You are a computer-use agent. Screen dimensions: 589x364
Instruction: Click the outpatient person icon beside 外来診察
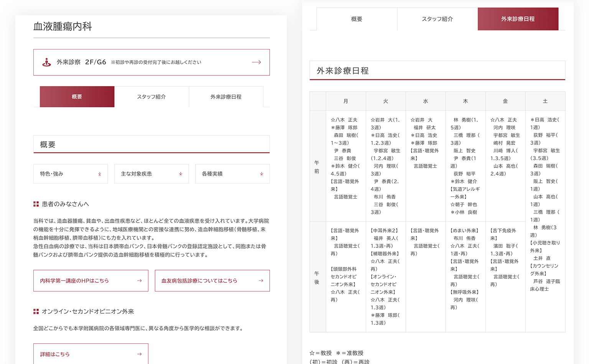(x=46, y=62)
